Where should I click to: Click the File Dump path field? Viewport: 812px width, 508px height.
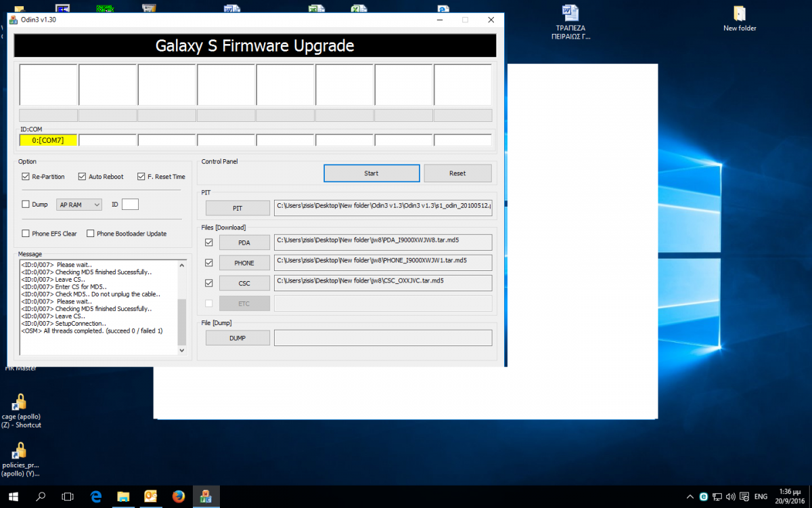click(x=383, y=338)
